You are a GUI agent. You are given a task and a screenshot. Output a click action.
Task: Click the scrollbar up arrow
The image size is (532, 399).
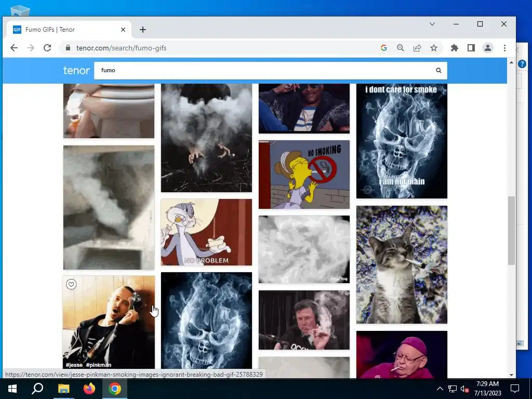pos(511,62)
